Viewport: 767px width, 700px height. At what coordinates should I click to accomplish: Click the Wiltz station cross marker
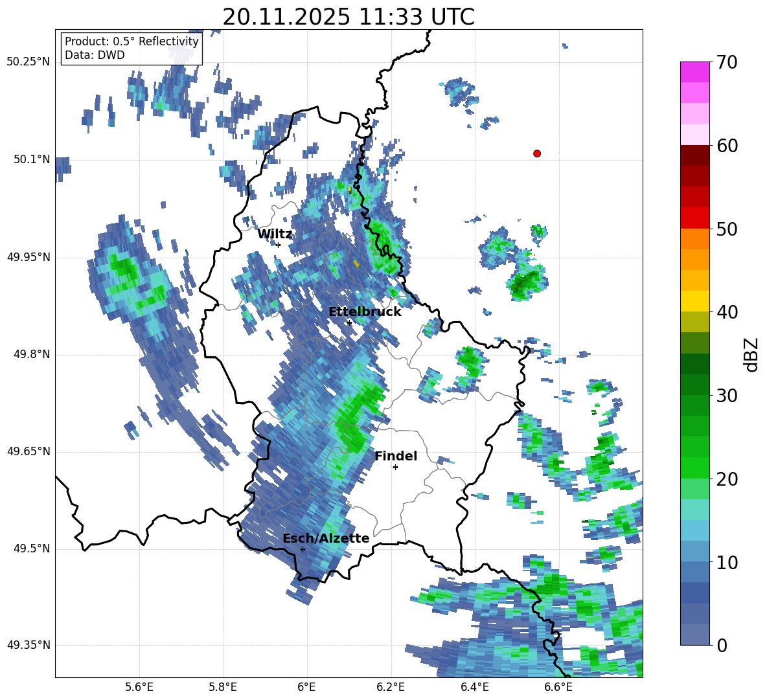pos(279,245)
